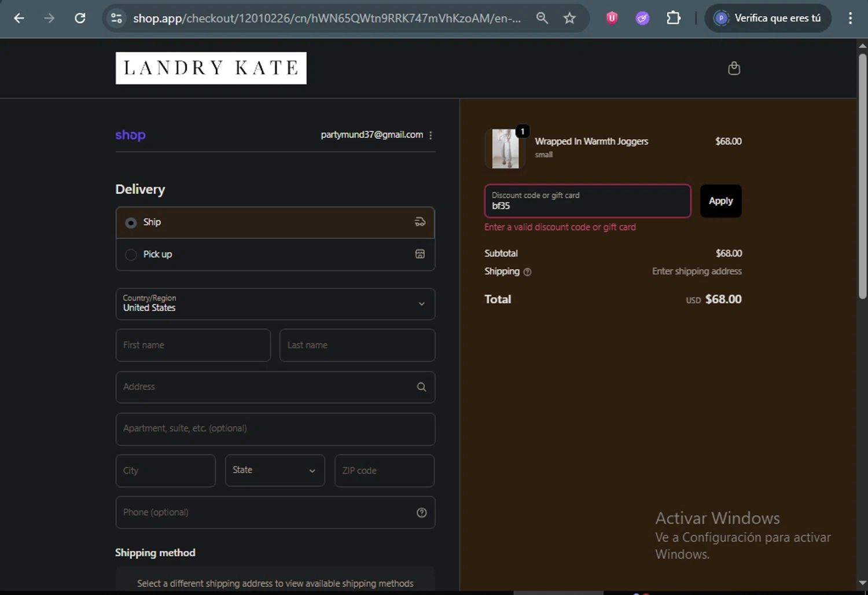Focus the Address field

pos(275,387)
